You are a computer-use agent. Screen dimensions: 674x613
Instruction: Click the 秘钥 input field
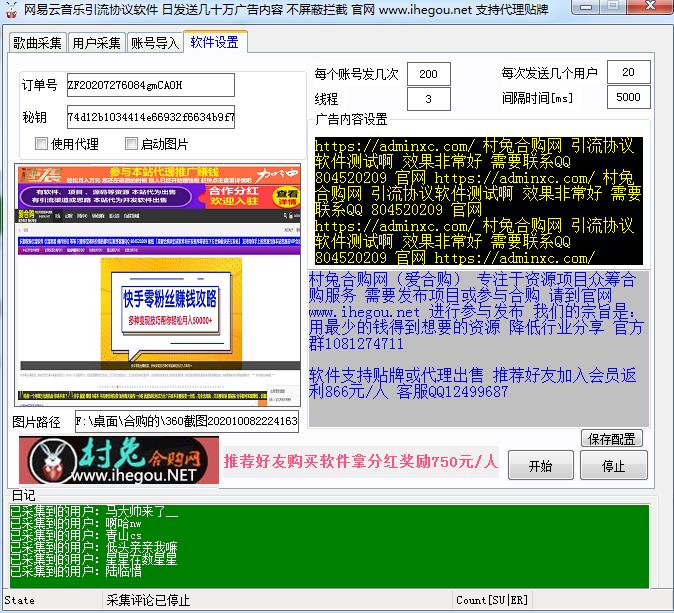[x=151, y=117]
